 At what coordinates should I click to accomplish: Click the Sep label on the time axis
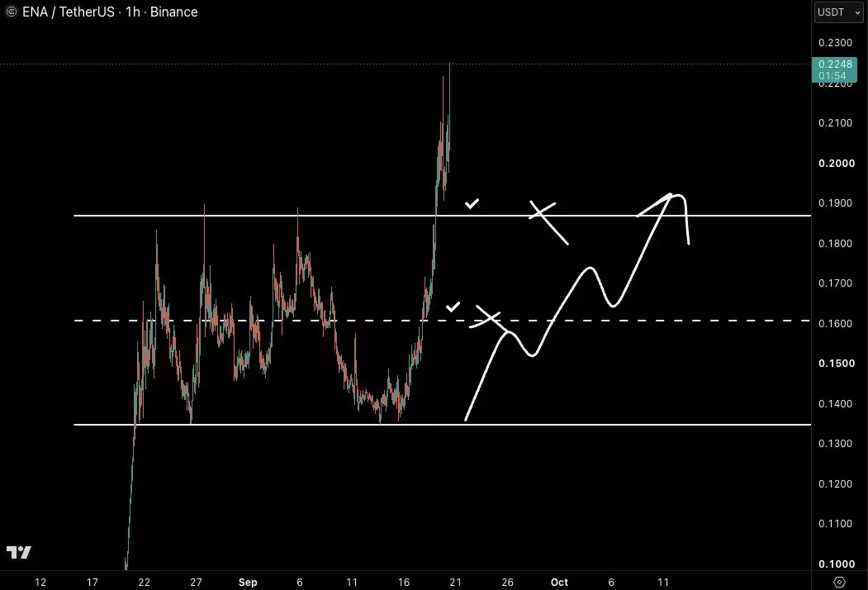(x=248, y=582)
